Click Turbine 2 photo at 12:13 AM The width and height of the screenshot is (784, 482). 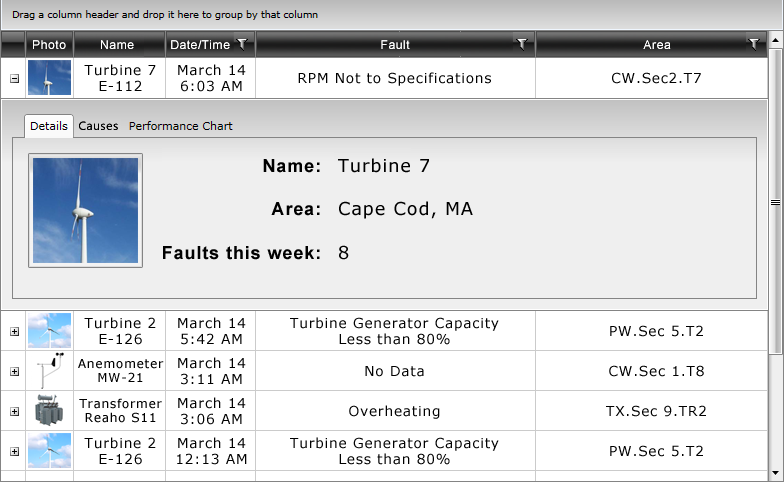coord(49,450)
